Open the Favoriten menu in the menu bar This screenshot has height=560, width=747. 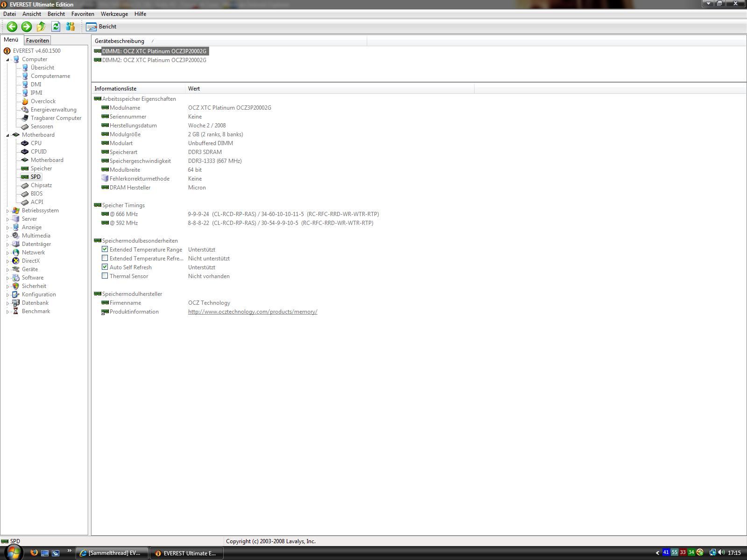[83, 14]
